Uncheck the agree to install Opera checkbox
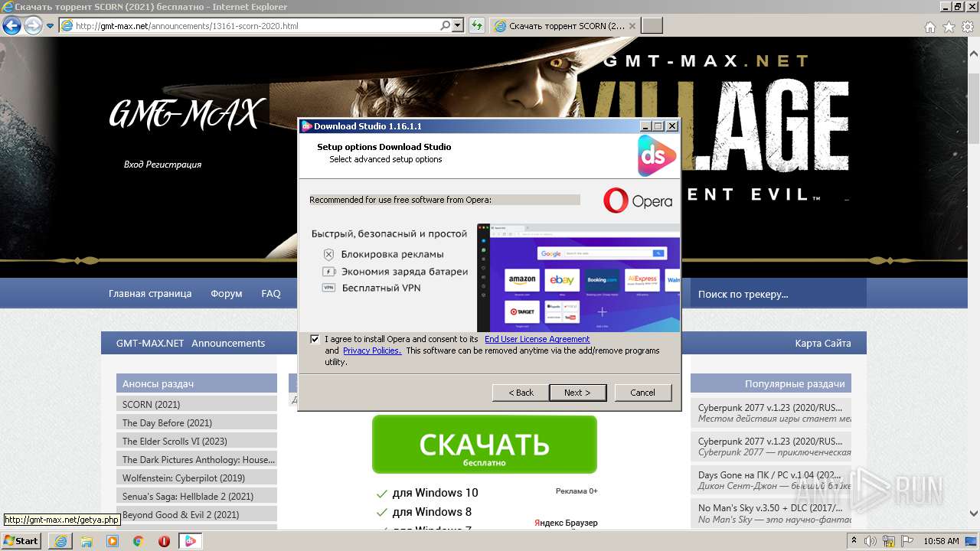The image size is (980, 551). 315,339
